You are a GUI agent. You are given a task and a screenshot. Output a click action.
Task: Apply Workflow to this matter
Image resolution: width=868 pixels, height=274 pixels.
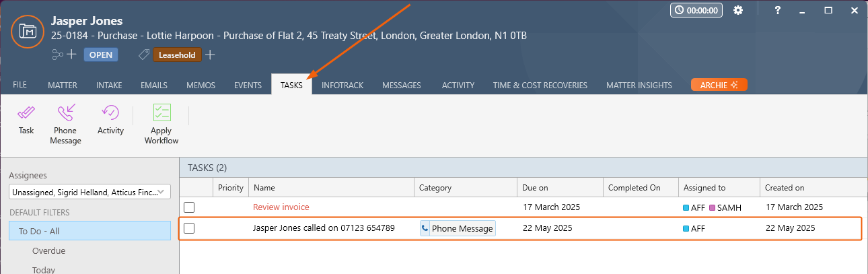pos(161,125)
